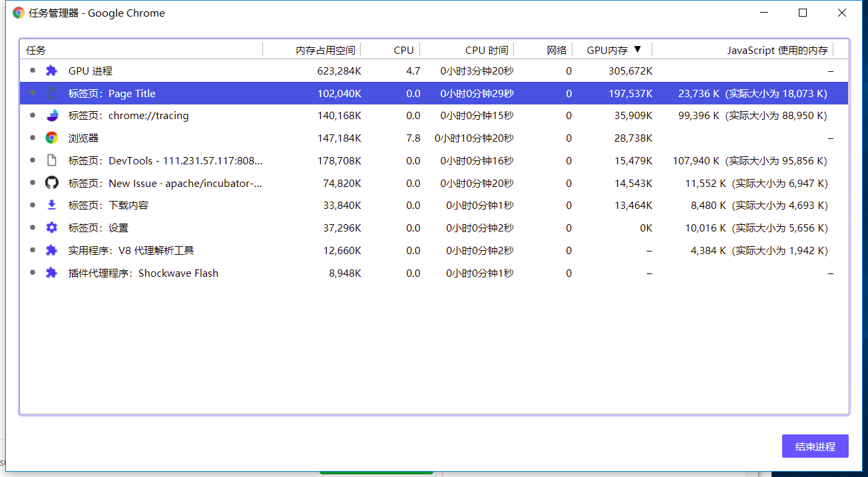Image resolution: width=868 pixels, height=477 pixels.
Task: Click the 结束进程 button
Action: (815, 446)
